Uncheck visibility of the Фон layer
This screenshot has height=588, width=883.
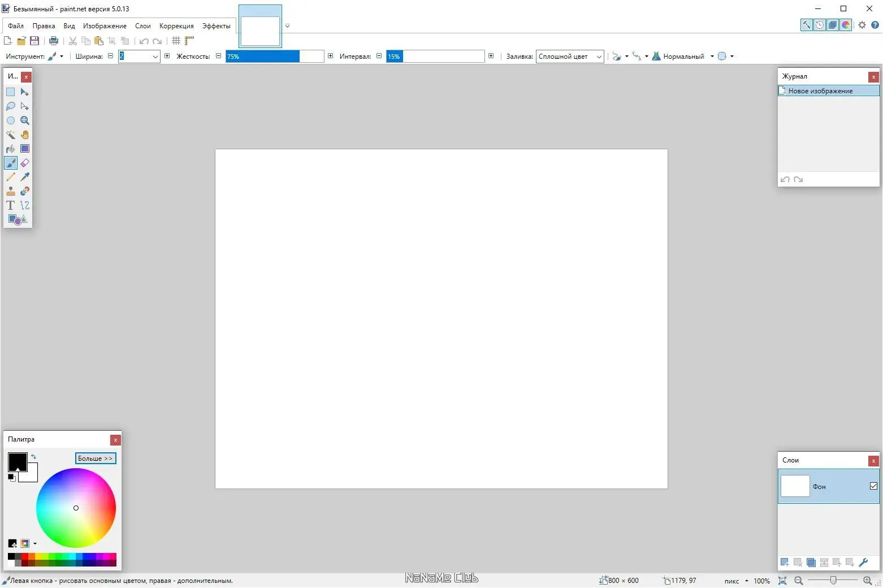click(x=873, y=486)
